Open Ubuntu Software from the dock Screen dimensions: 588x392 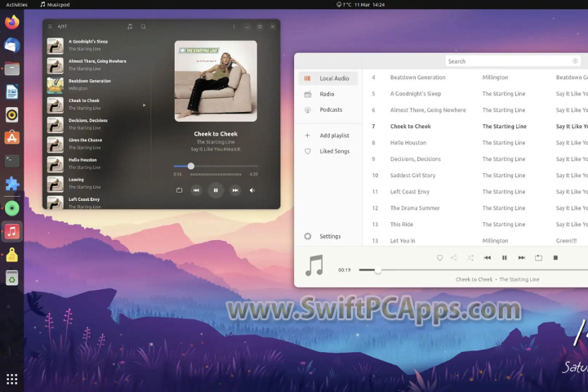pos(12,138)
